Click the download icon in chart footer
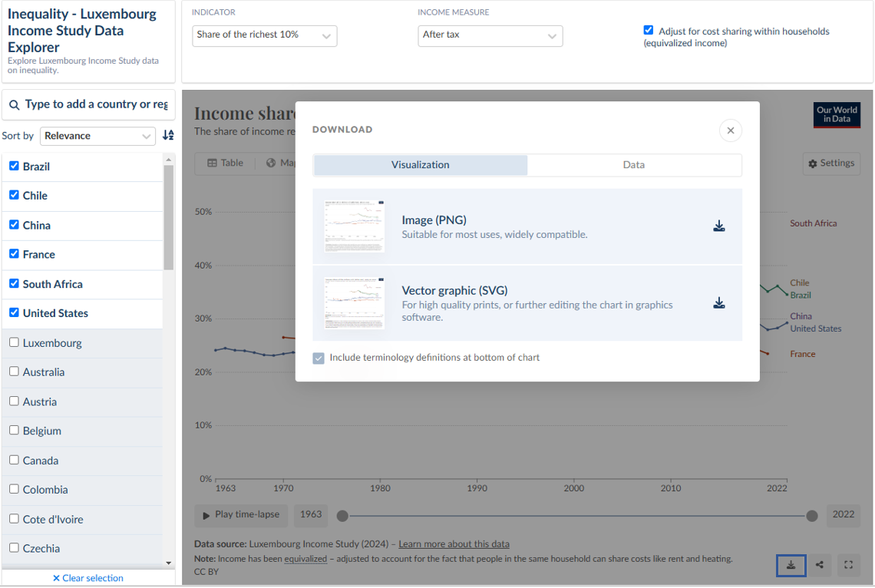This screenshot has width=875, height=588. pos(791,565)
